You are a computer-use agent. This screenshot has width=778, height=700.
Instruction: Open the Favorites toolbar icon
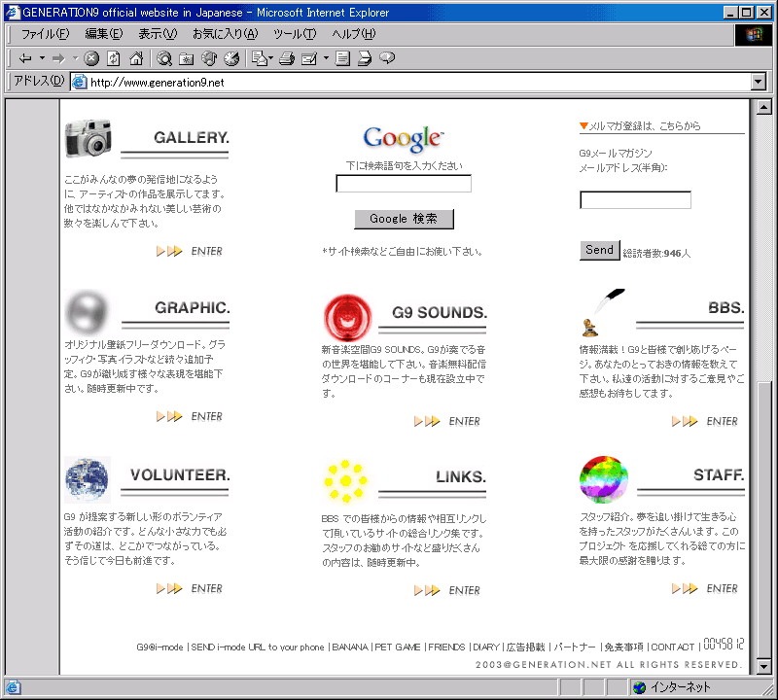[x=187, y=59]
